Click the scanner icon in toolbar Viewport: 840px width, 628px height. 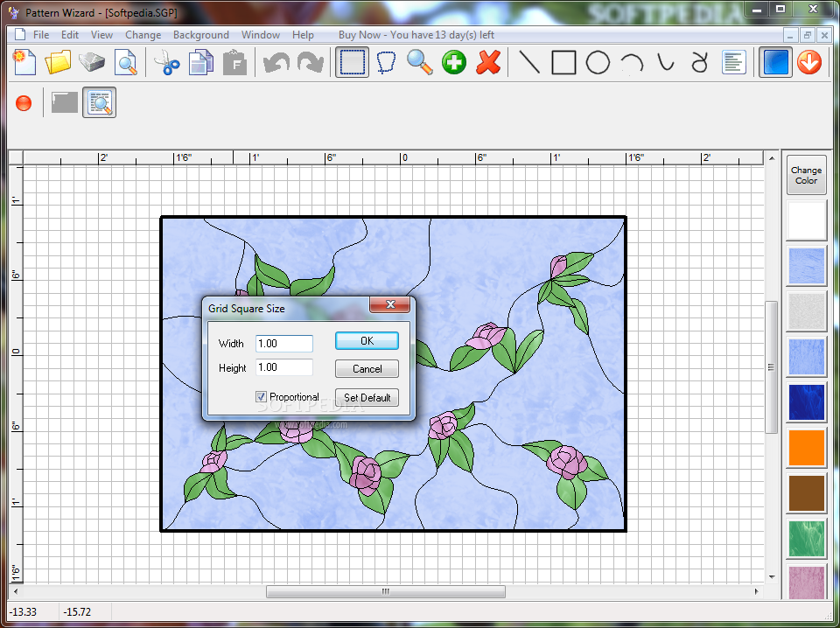92,62
